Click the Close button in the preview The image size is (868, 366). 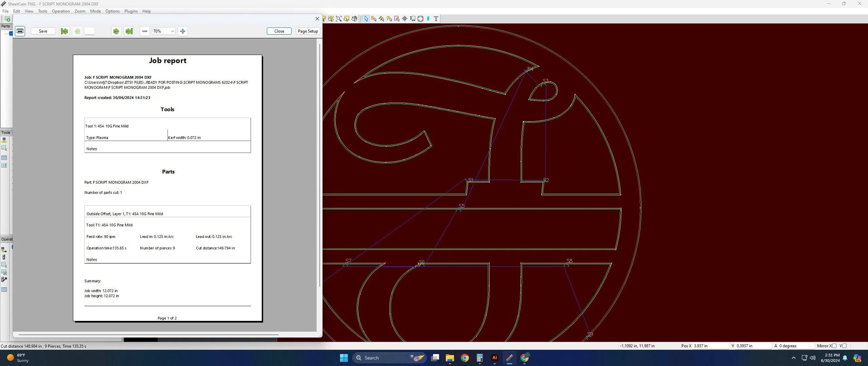coord(279,31)
